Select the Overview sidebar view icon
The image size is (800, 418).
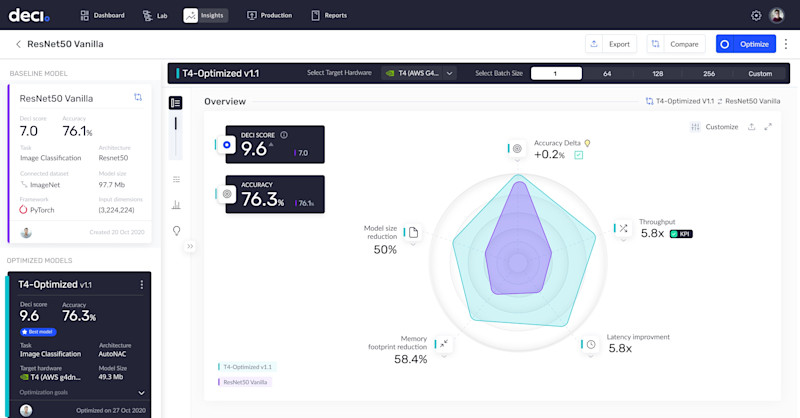176,103
